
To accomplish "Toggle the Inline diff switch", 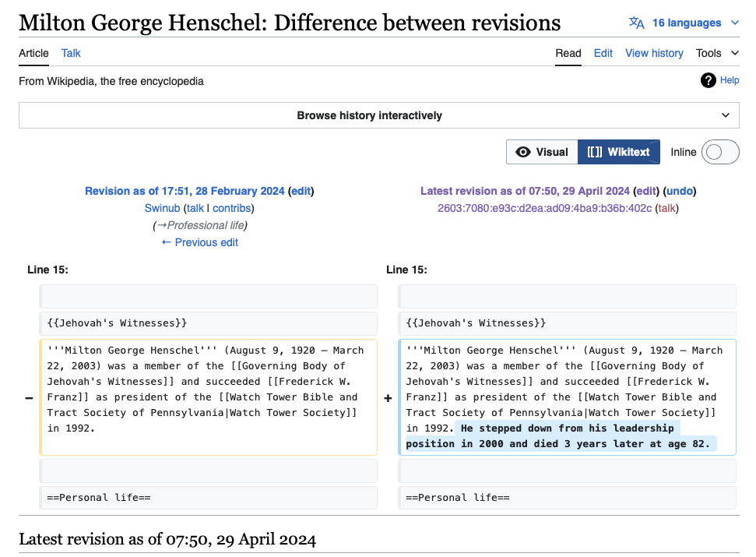I will 720,152.
